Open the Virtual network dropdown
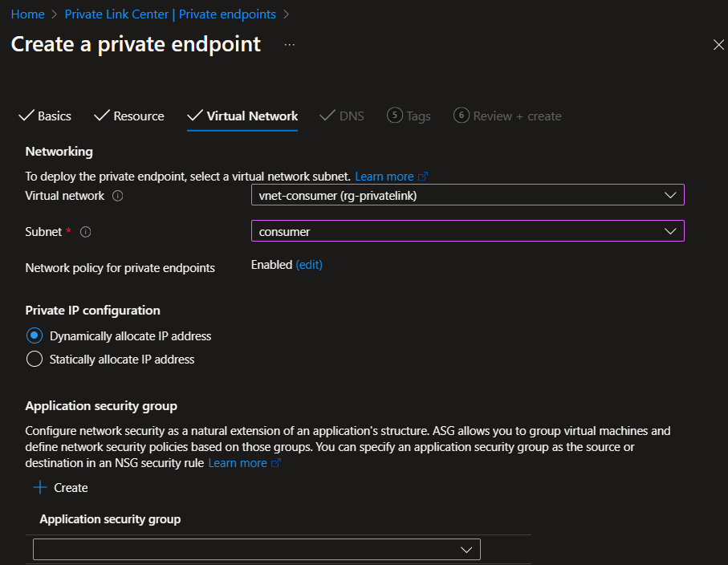728x565 pixels. [x=467, y=195]
